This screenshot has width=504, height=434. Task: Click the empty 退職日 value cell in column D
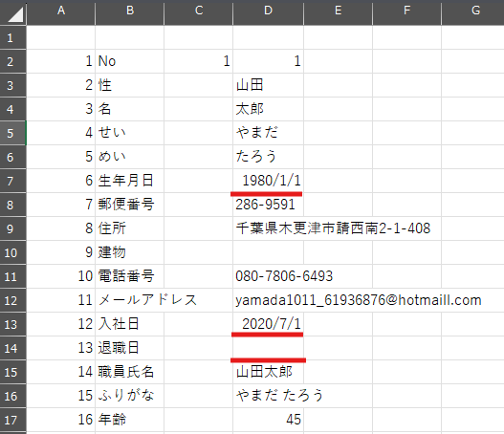click(x=269, y=348)
